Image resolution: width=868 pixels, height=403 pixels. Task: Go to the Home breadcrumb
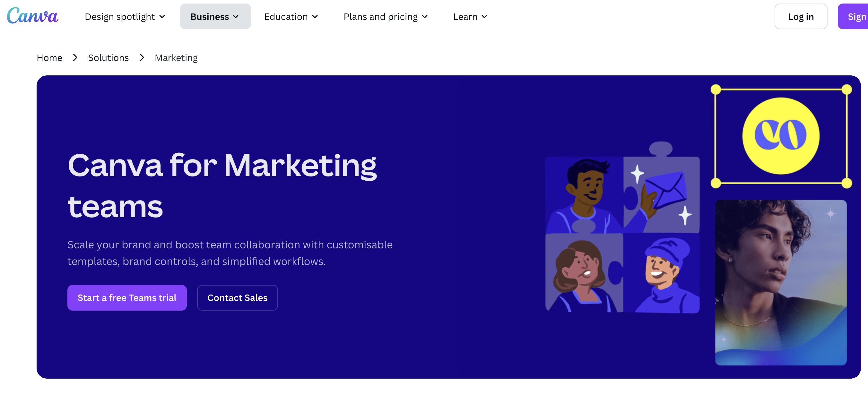click(x=49, y=58)
